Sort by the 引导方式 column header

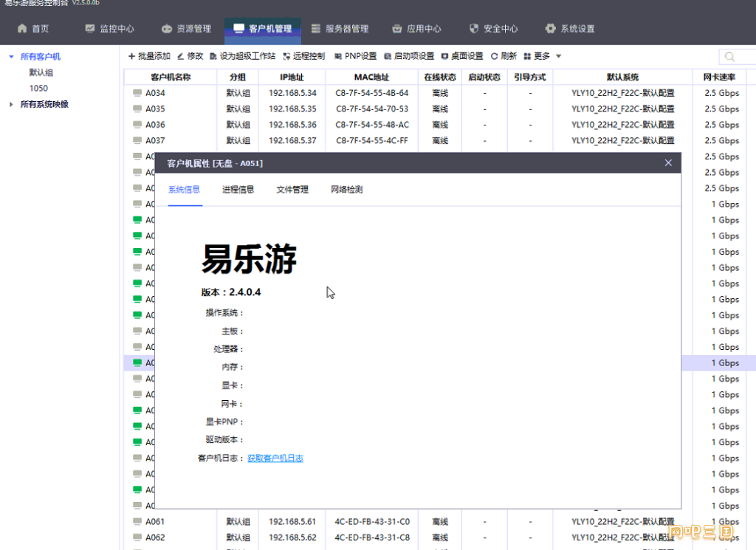(530, 77)
